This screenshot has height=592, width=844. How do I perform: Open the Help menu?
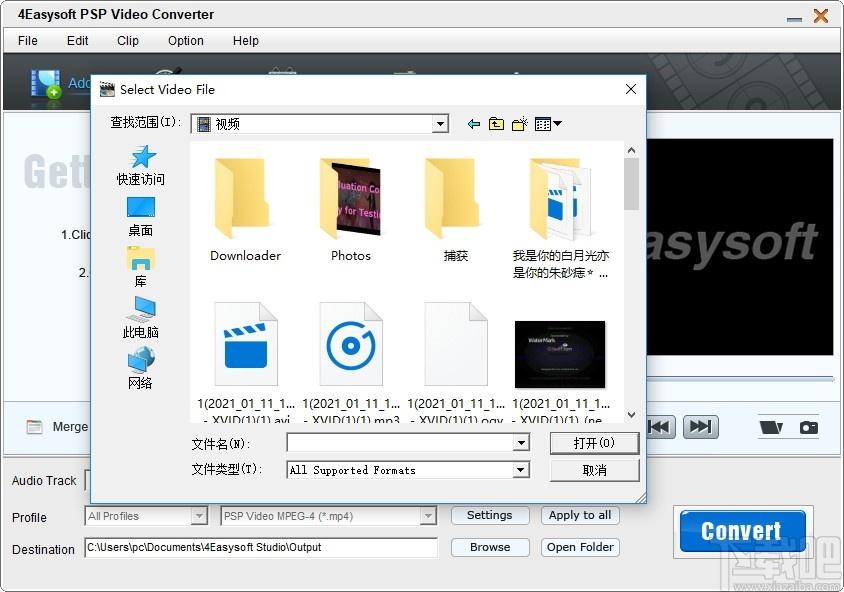click(245, 41)
